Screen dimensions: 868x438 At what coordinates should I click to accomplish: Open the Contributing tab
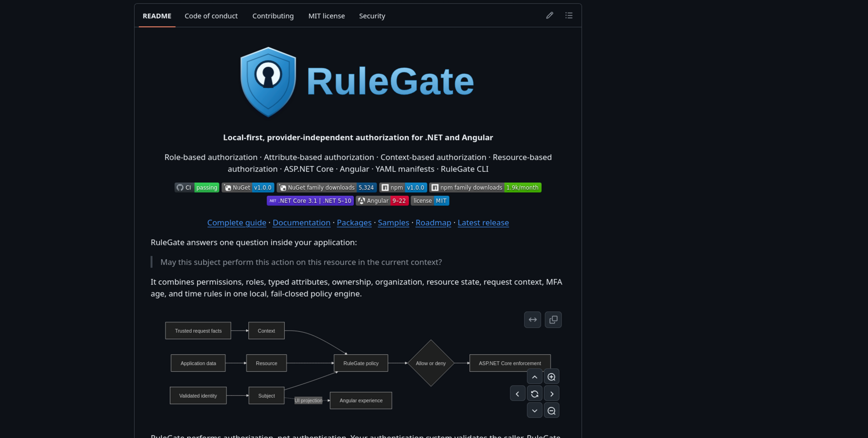[x=273, y=16]
